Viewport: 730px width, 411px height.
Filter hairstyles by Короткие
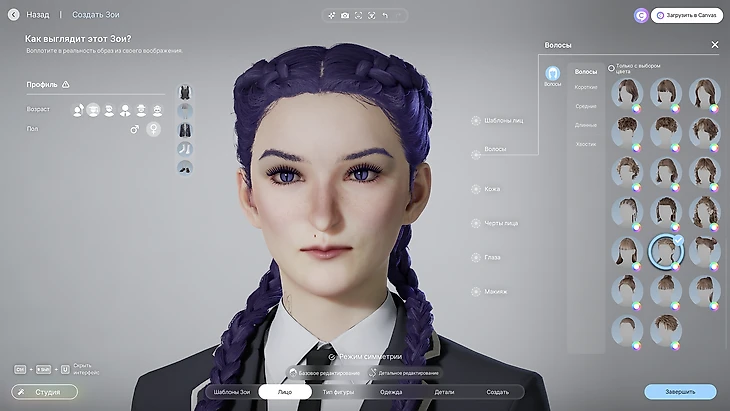tap(586, 88)
